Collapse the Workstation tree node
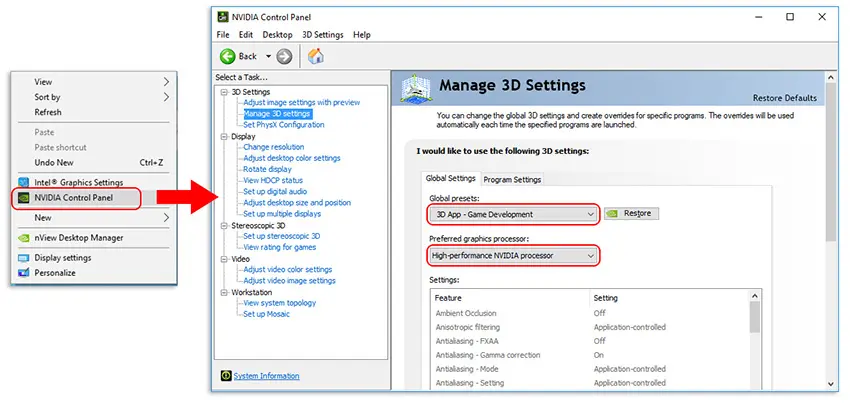The width and height of the screenshot is (850, 403). click(224, 292)
